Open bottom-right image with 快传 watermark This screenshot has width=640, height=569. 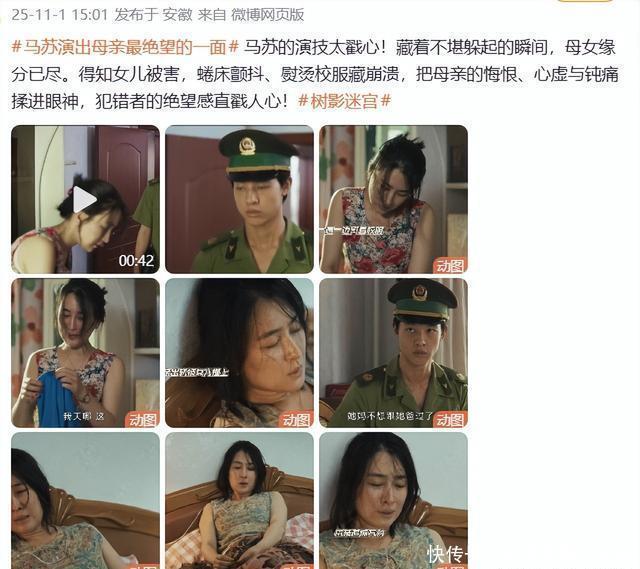click(393, 500)
